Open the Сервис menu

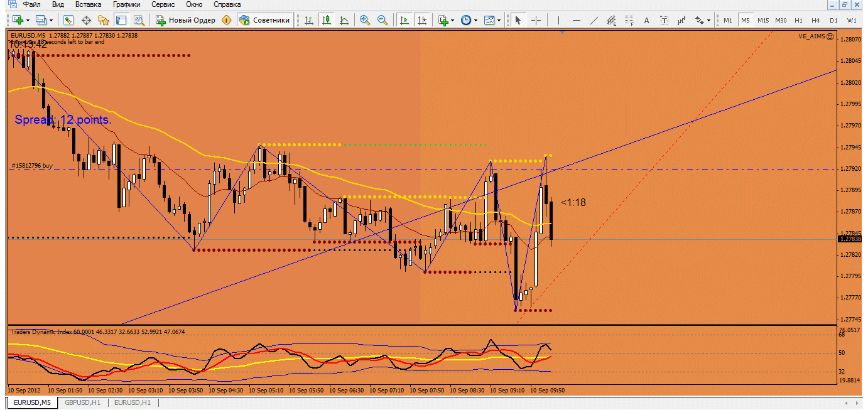pos(163,4)
